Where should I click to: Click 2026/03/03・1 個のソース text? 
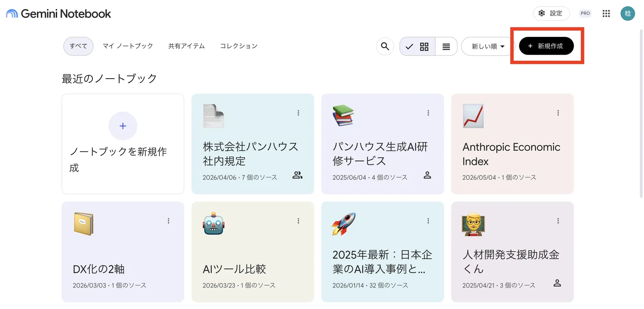click(x=109, y=285)
